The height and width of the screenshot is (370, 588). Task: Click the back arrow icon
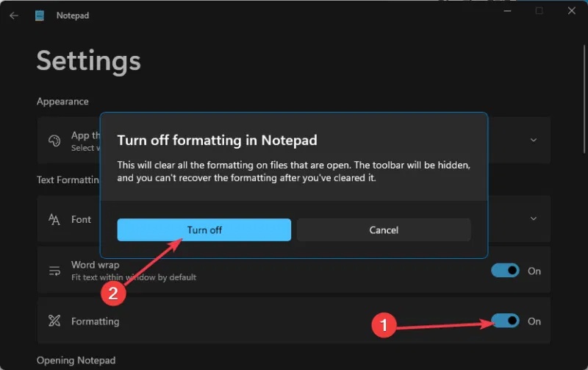point(14,15)
